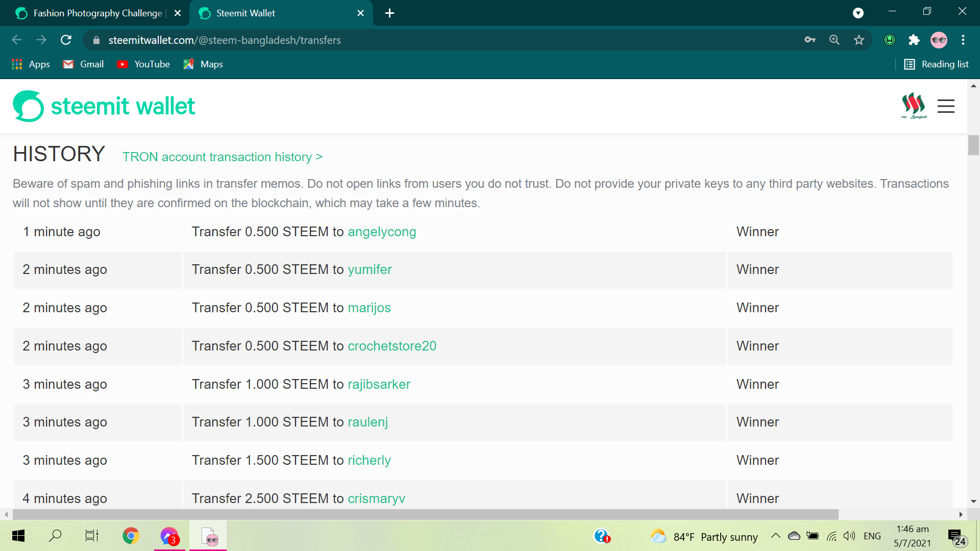This screenshot has height=551, width=980.
Task: Open rajibsarker's profile link
Action: pyautogui.click(x=379, y=384)
